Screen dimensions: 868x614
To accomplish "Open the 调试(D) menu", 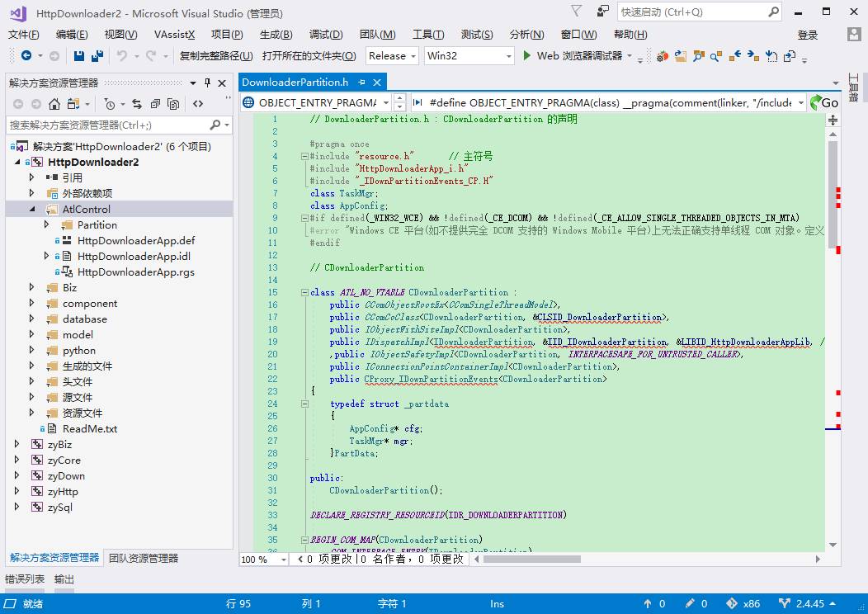I will click(x=325, y=35).
